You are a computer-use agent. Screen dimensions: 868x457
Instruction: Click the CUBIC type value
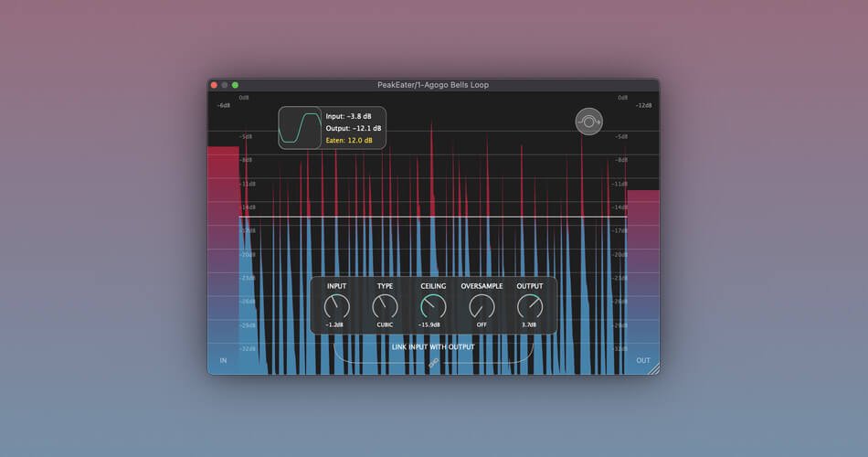[385, 325]
